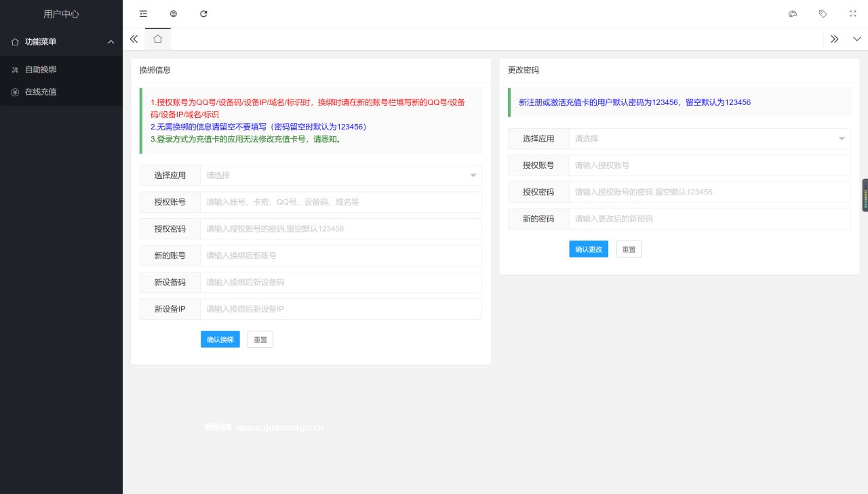Focus 授权密码 field in 换绑信息 panel

pos(341,229)
